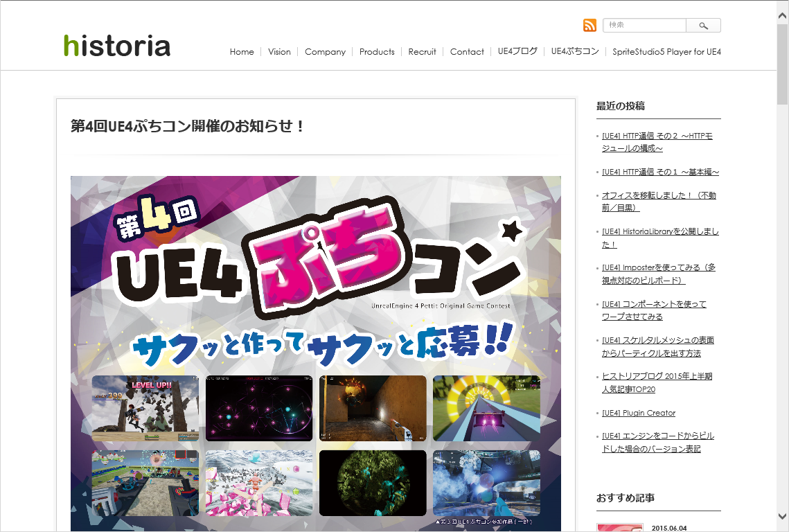Go to the Recruit page

422,51
